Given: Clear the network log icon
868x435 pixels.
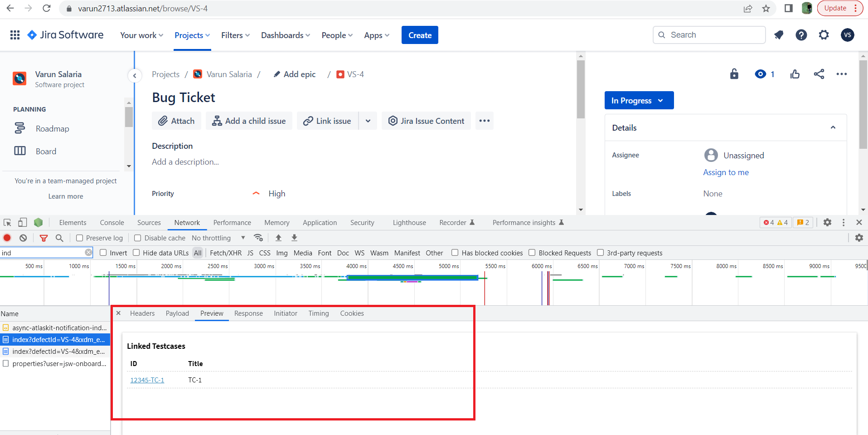Looking at the screenshot, I should (x=23, y=238).
